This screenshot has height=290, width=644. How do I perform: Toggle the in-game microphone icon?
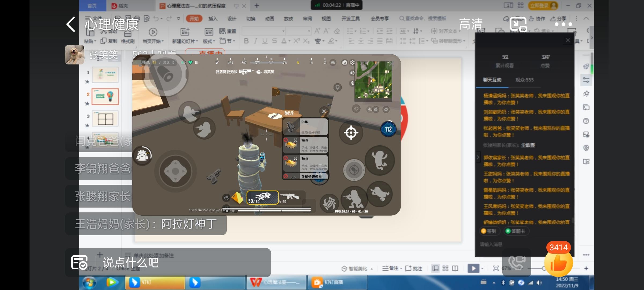[x=352, y=83]
